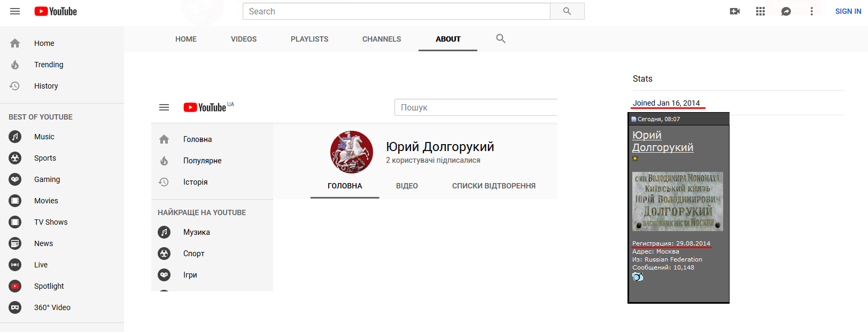Switch to the PLAYLISTS tab
This screenshot has height=332, width=868.
pos(309,39)
